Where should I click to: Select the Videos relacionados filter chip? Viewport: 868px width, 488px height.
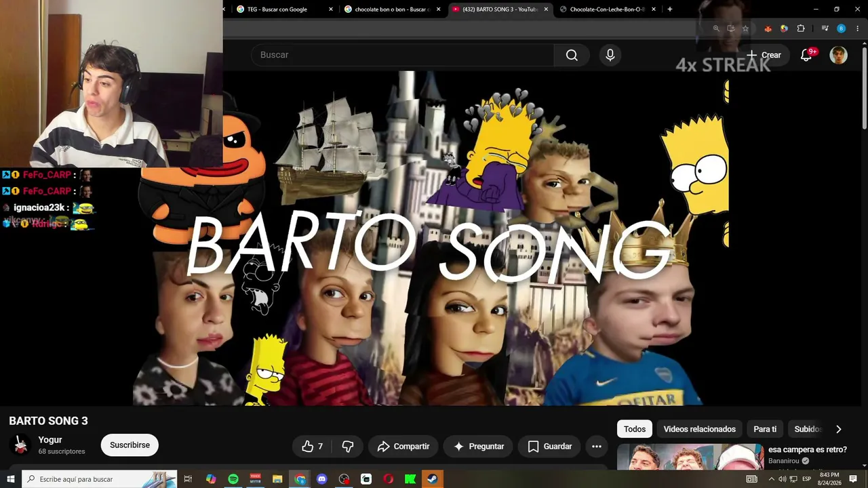(x=699, y=429)
